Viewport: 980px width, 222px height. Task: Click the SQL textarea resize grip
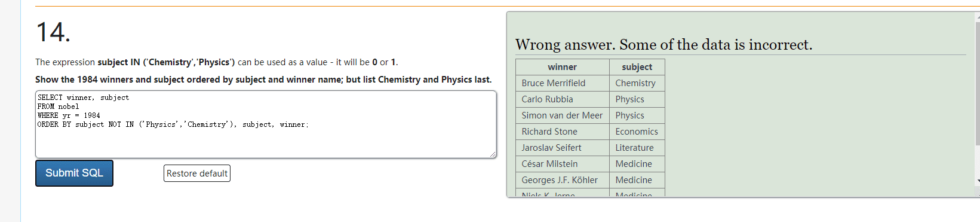pos(493,154)
